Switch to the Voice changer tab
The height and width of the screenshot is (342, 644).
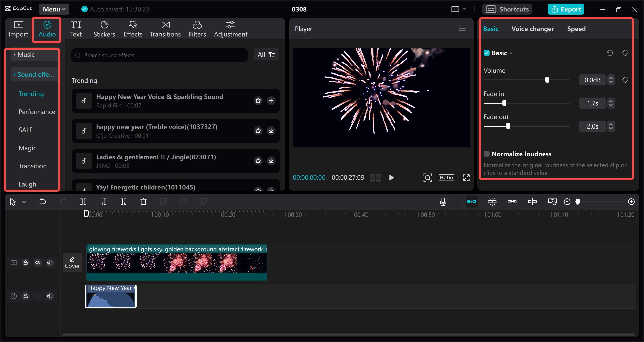pyautogui.click(x=533, y=28)
